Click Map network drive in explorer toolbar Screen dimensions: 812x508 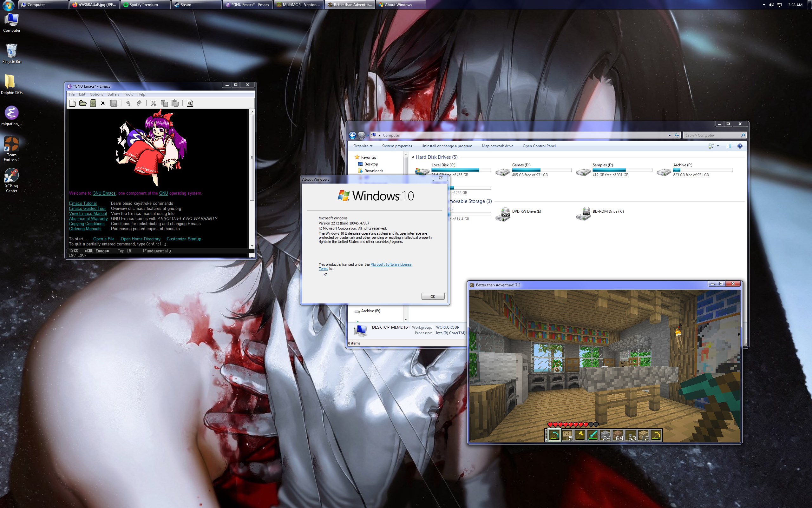(497, 146)
